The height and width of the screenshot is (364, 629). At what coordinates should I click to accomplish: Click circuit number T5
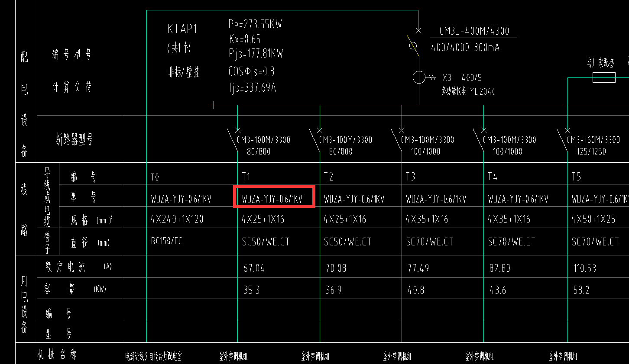[576, 176]
